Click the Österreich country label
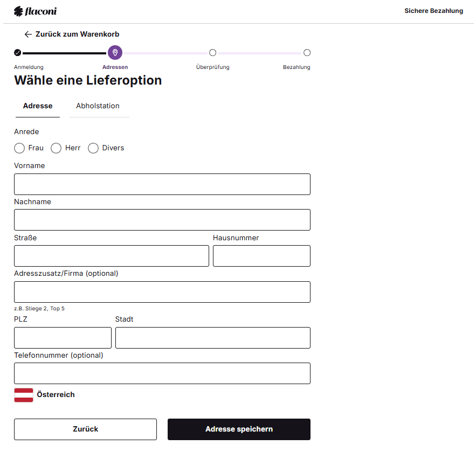Image resolution: width=476 pixels, height=452 pixels. point(56,395)
